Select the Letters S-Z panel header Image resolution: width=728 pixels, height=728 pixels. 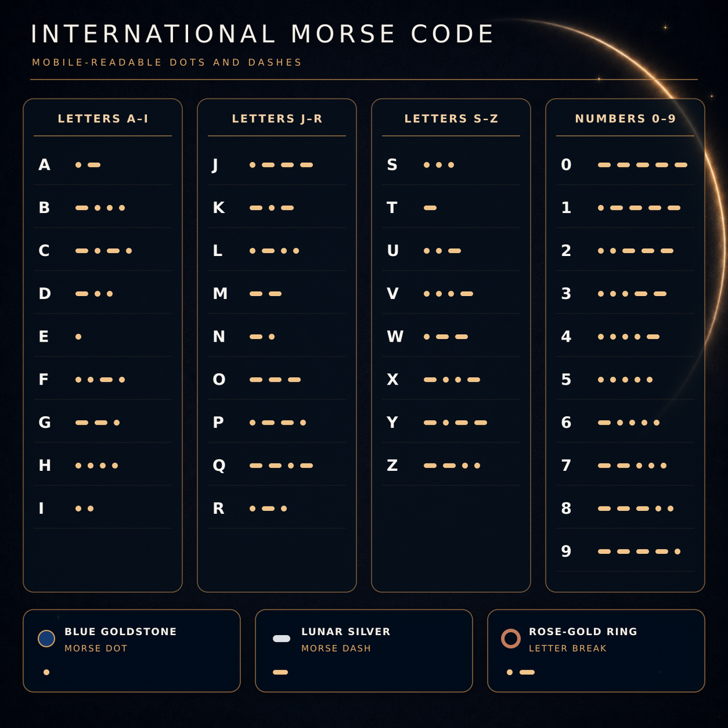point(451,119)
